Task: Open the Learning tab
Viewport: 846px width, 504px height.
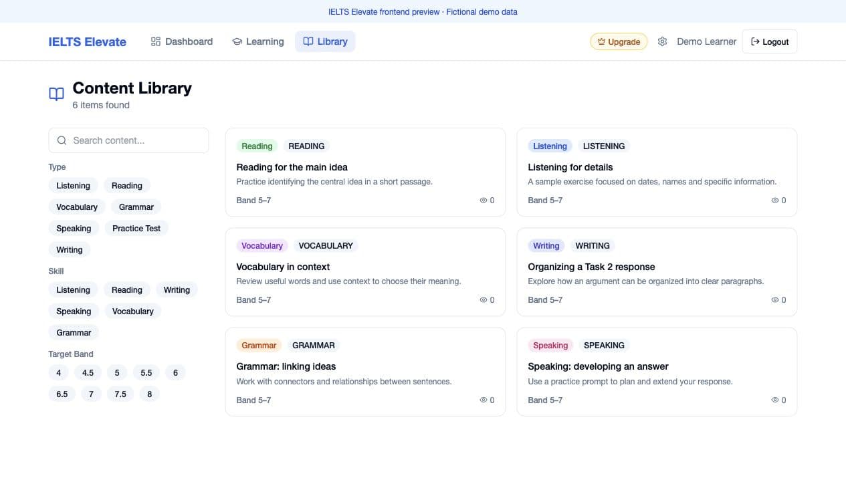Action: [x=258, y=41]
